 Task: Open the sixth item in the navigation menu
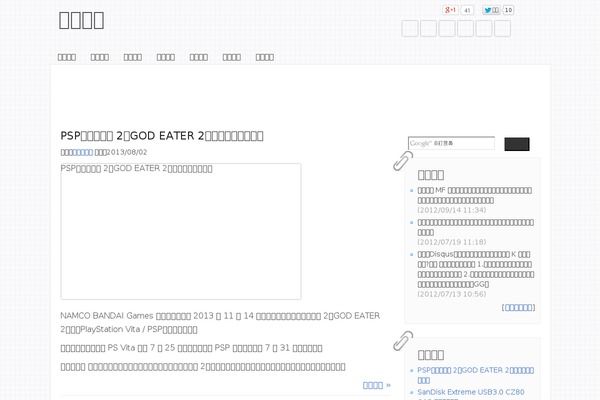point(232,57)
